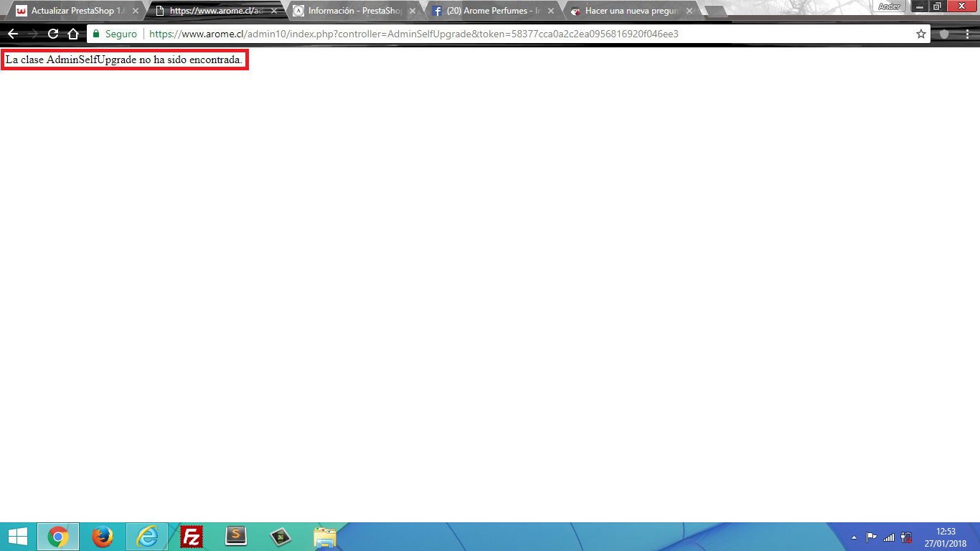Click the shield extension icon
This screenshot has height=551, width=980.
(x=944, y=34)
